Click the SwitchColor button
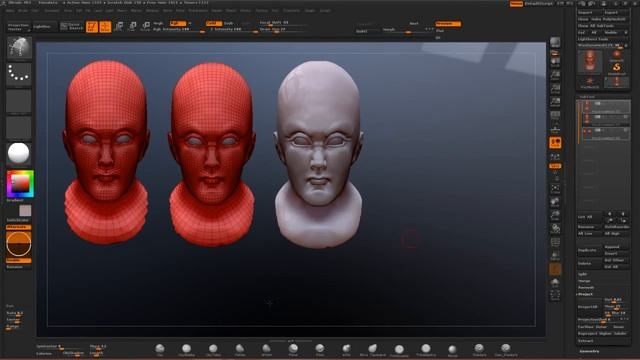The width and height of the screenshot is (640, 360). (x=18, y=220)
